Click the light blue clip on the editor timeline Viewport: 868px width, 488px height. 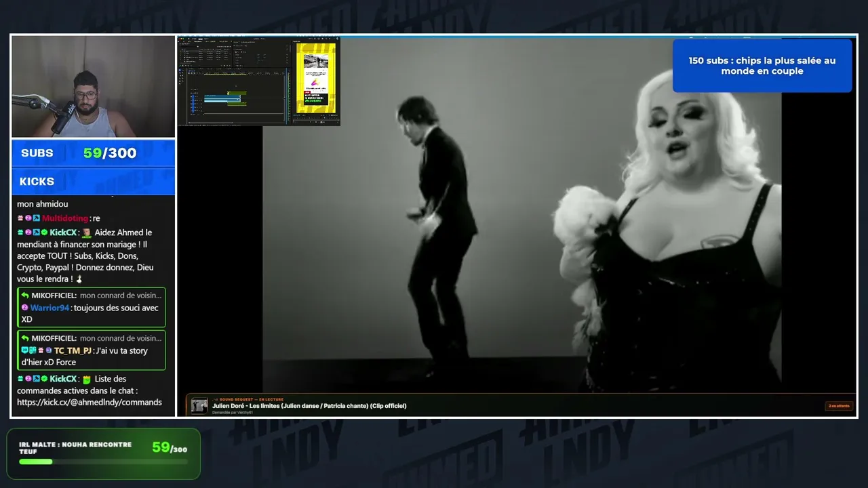coord(222,99)
